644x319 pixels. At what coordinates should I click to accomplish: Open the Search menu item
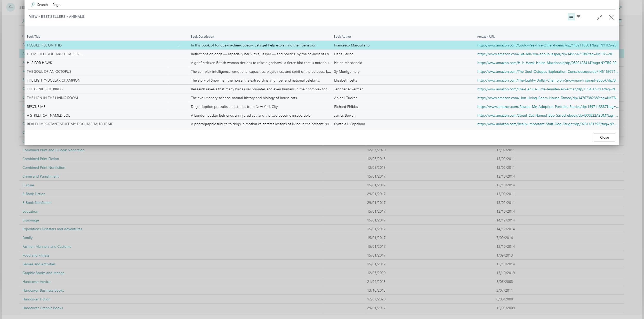43,4
